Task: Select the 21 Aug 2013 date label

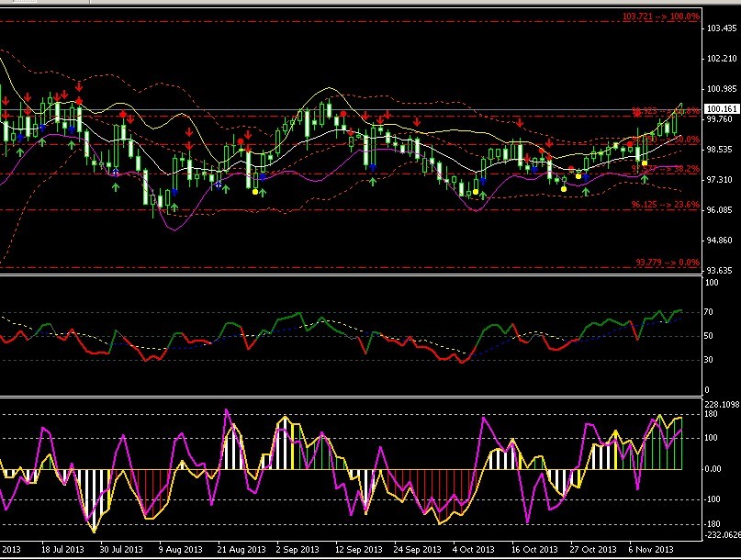Action: click(241, 550)
